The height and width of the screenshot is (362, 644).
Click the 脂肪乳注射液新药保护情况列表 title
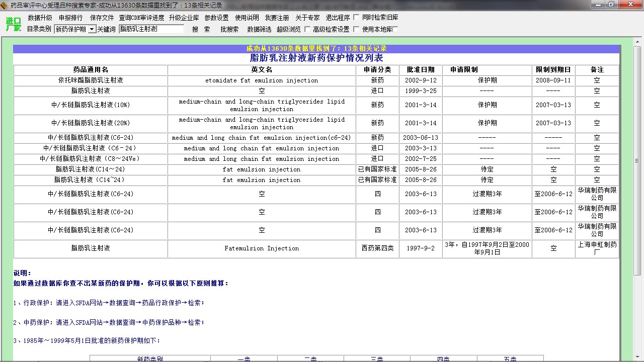tap(316, 58)
